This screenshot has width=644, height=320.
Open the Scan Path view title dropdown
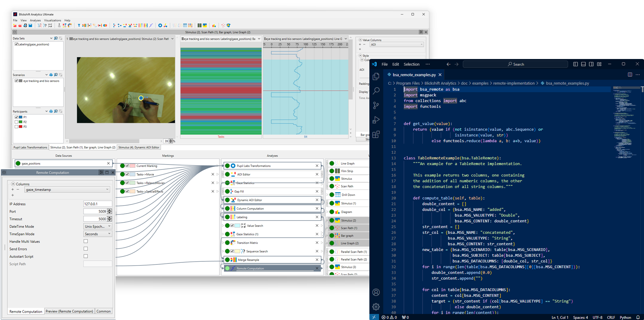coord(172,39)
